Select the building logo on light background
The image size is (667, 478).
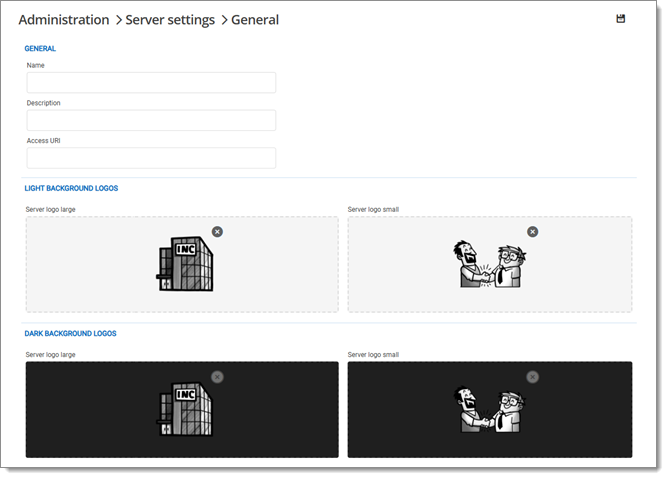[185, 264]
